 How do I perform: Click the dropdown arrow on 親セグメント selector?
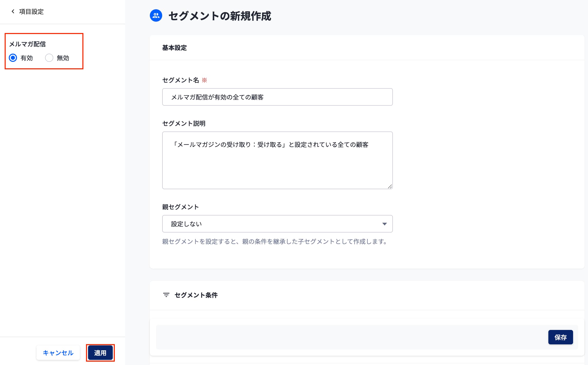point(384,224)
